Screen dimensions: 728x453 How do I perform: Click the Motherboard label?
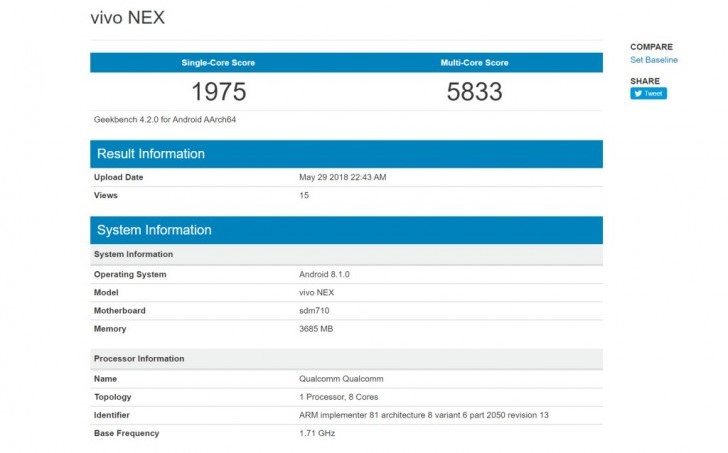119,311
